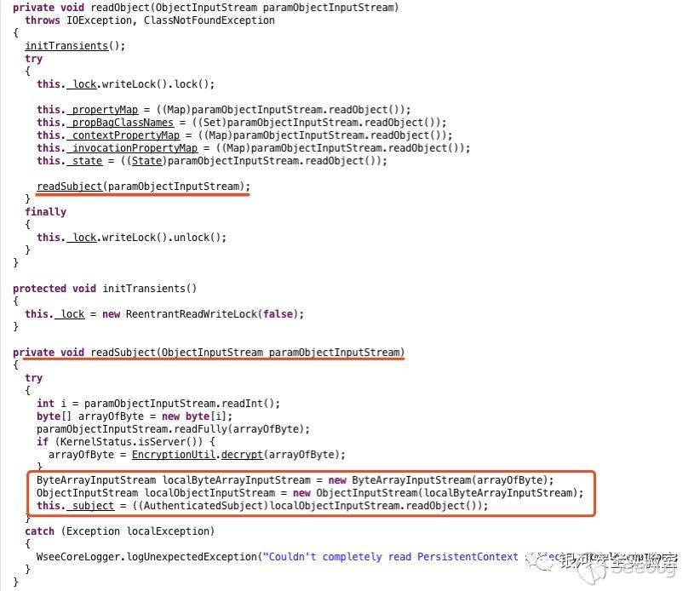Select the _contextPropertyMap field link
Viewport: 700px width, 591px height.
tap(123, 135)
